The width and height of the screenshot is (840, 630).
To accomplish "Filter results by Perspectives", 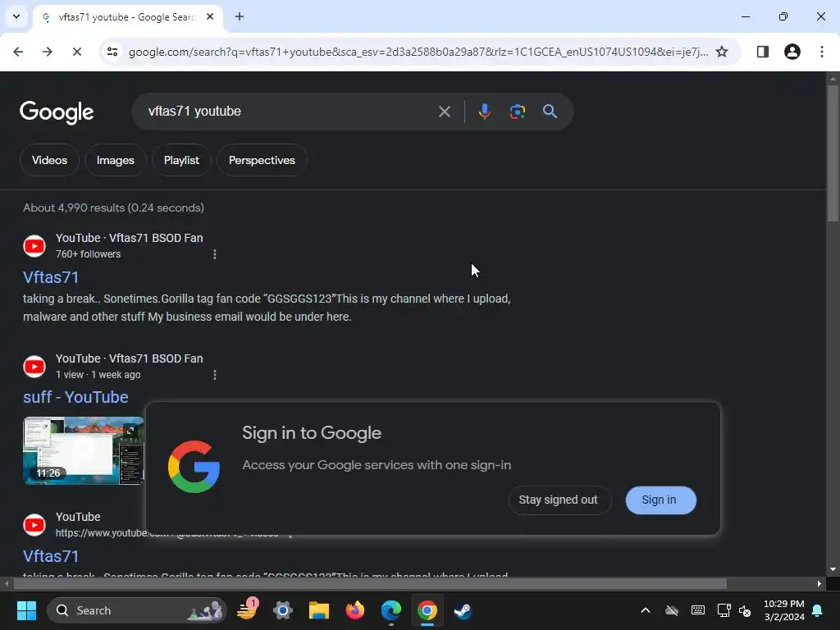I will 262,160.
